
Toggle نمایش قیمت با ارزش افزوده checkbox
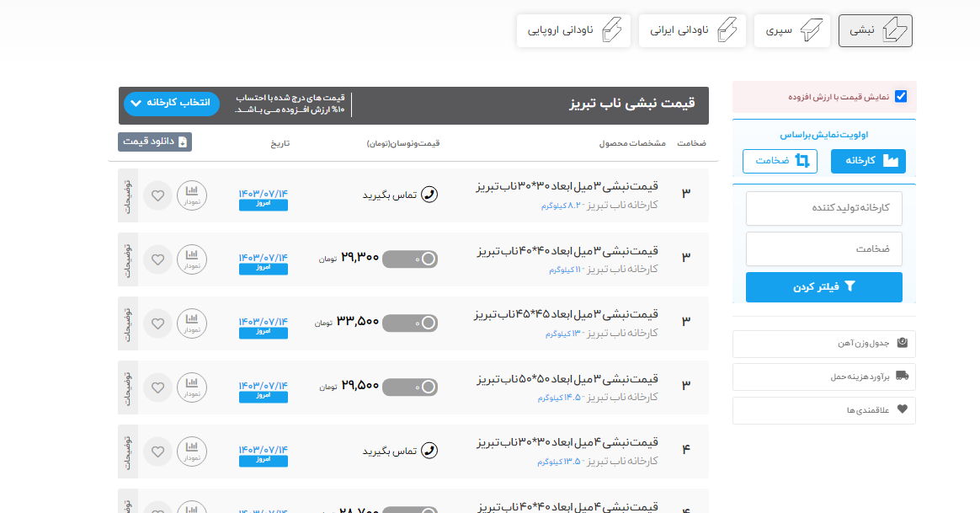[x=901, y=97]
